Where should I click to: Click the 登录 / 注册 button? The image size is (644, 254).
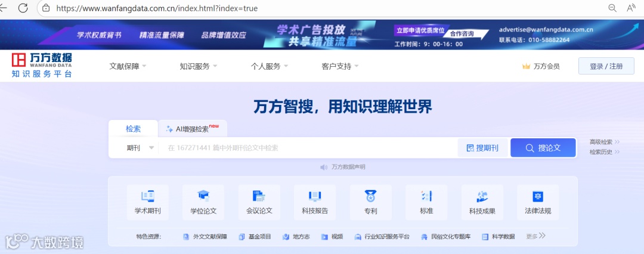606,66
